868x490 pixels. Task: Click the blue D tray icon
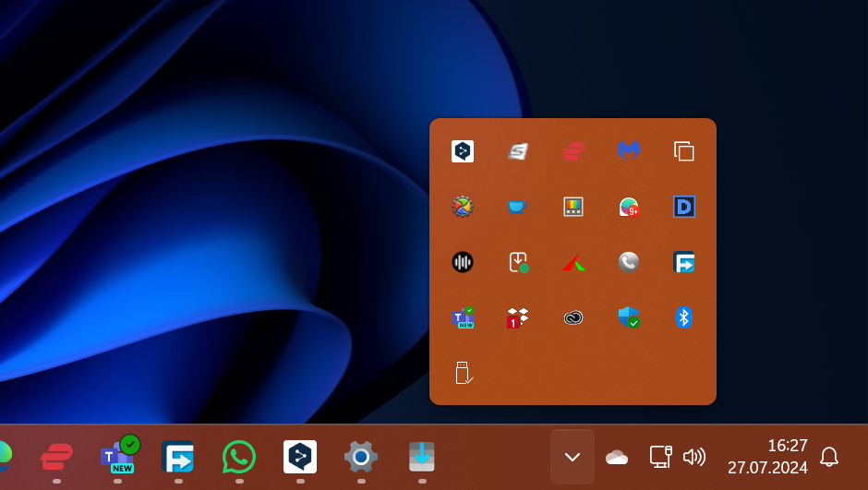684,207
